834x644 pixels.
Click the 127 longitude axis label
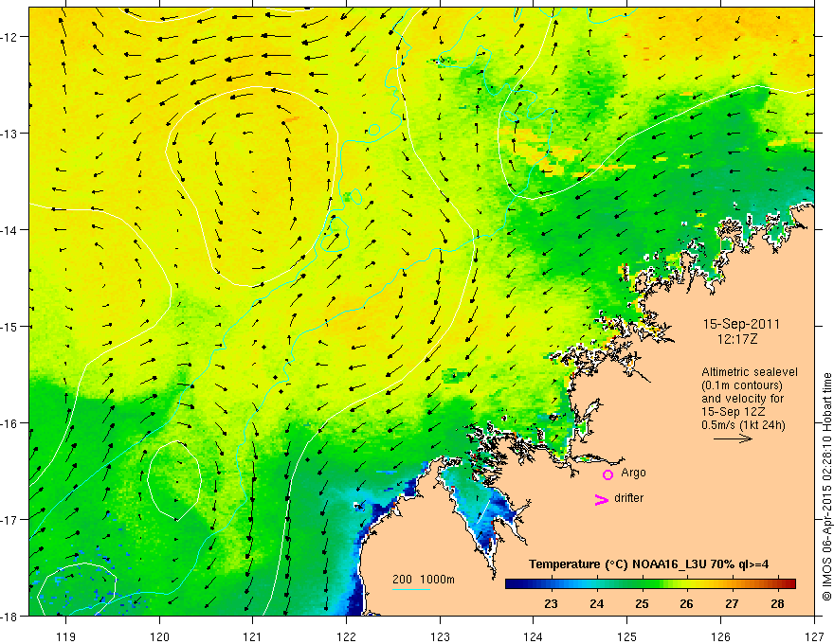click(814, 636)
